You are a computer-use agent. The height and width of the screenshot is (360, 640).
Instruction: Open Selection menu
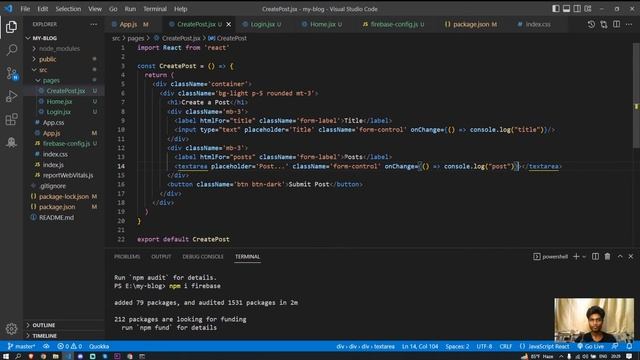68,9
